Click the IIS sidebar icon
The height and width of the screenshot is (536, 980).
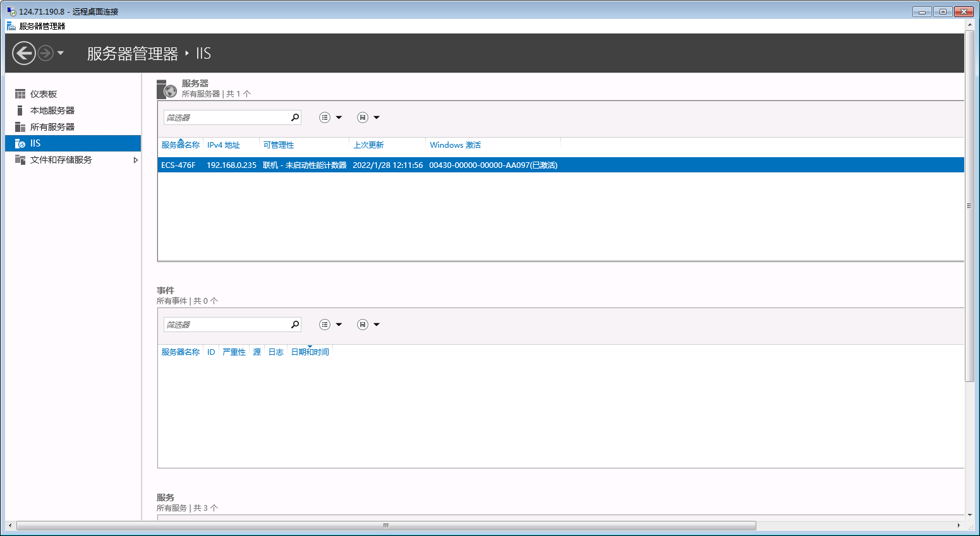click(x=20, y=143)
